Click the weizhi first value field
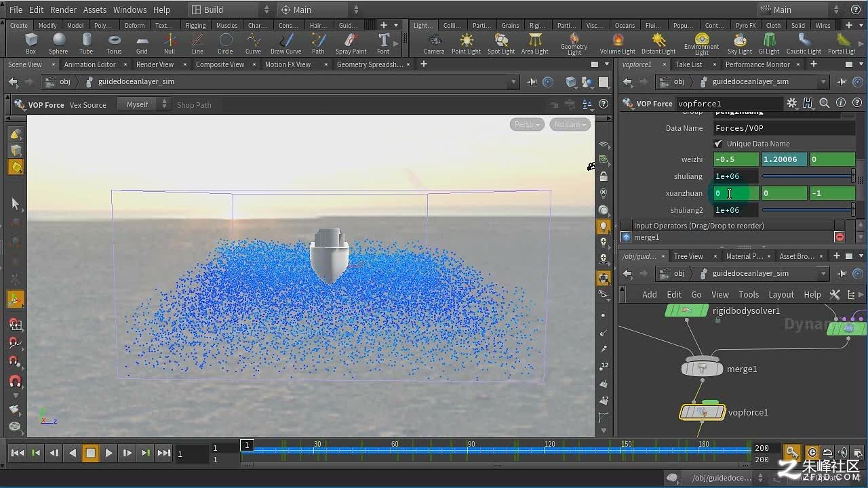 [x=736, y=159]
